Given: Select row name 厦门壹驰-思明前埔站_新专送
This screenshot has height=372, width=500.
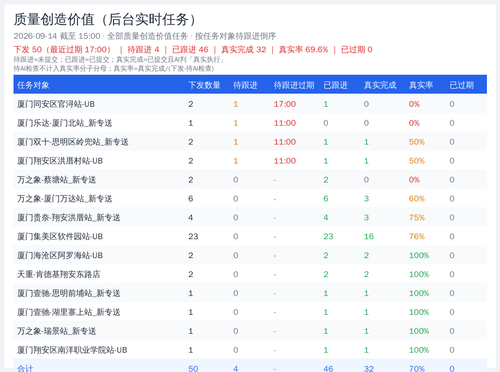Looking at the screenshot, I should [69, 293].
